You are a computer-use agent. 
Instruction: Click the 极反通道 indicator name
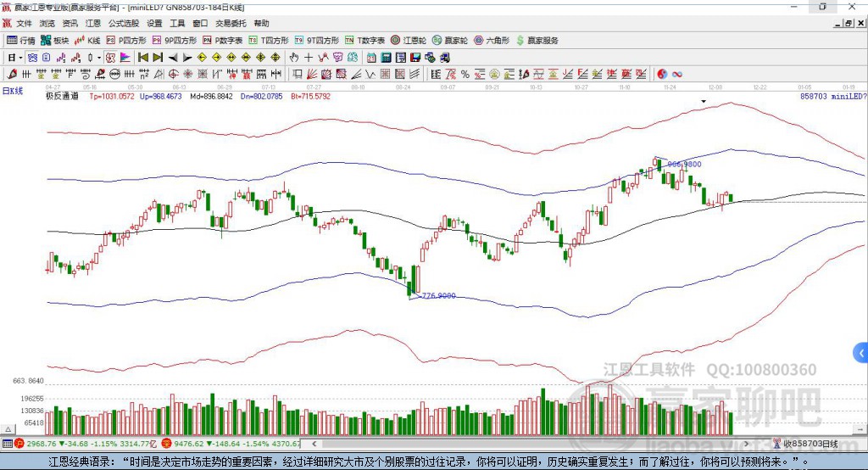point(62,96)
